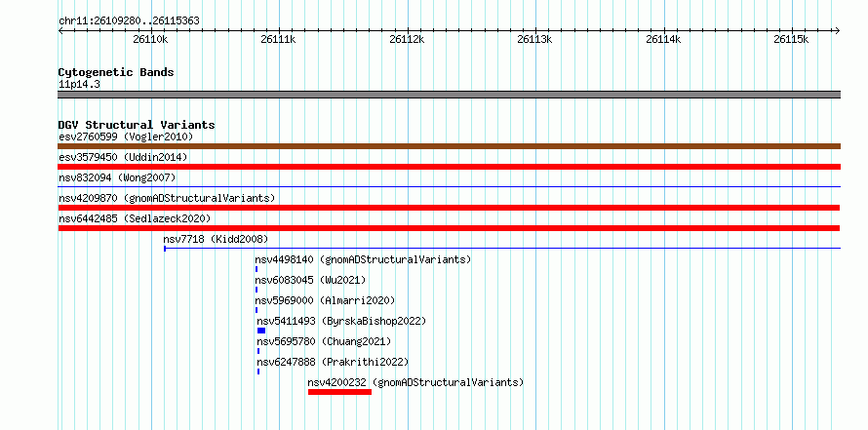This screenshot has width=868, height=430.
Task: Click the esv3579450 (Uddin2014) label
Action: pyautogui.click(x=123, y=157)
